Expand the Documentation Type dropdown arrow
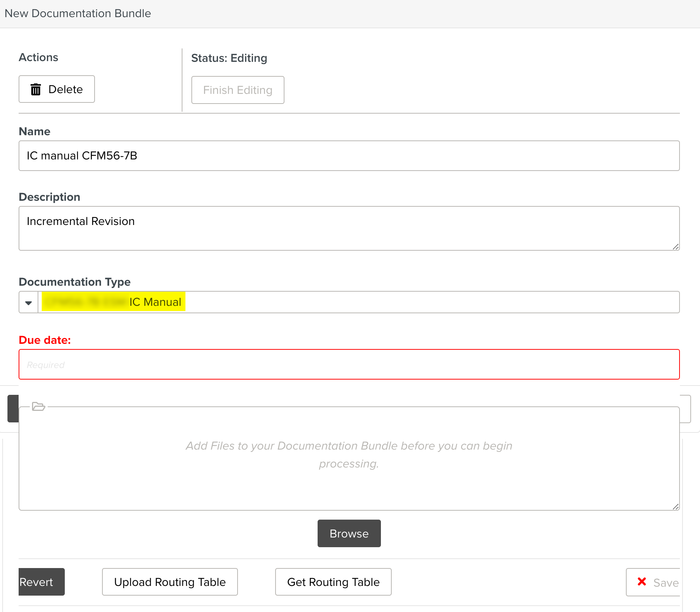This screenshot has height=612, width=700. point(29,302)
